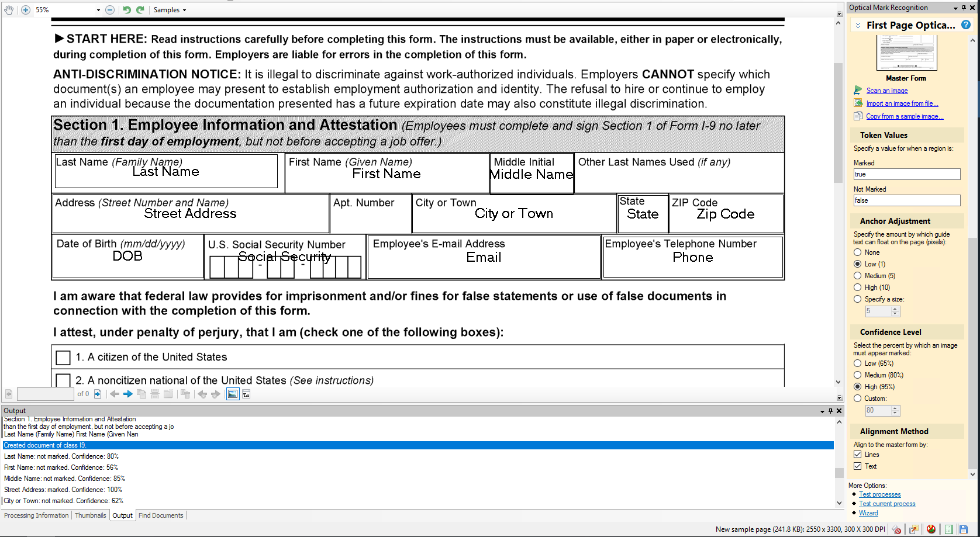The height and width of the screenshot is (537, 980).
Task: Click the delete page trash icon
Action: [185, 394]
